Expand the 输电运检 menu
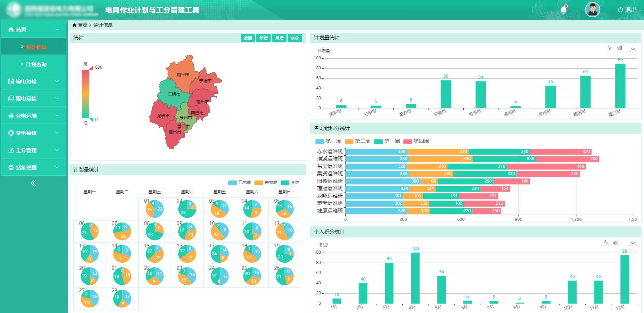644x313 pixels. coord(33,81)
